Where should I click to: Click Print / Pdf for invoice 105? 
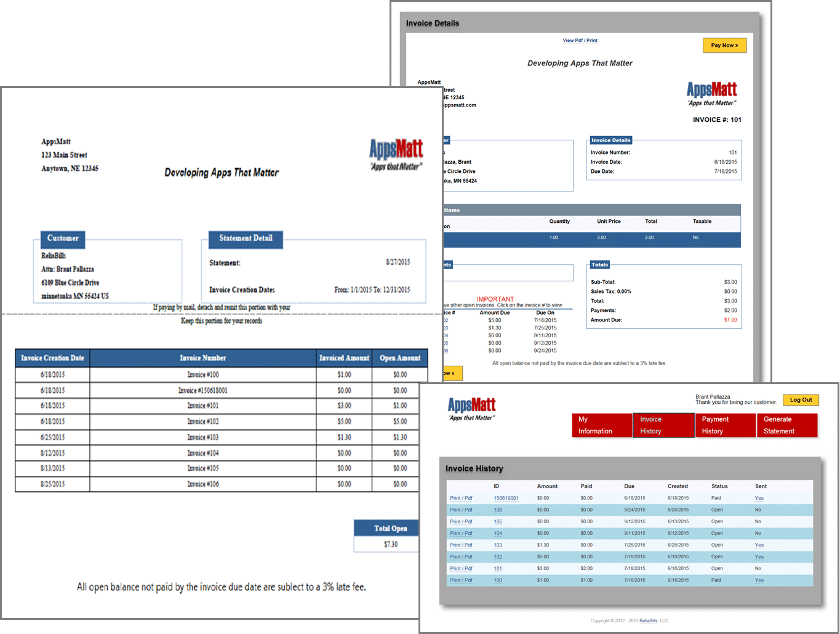coord(462,521)
